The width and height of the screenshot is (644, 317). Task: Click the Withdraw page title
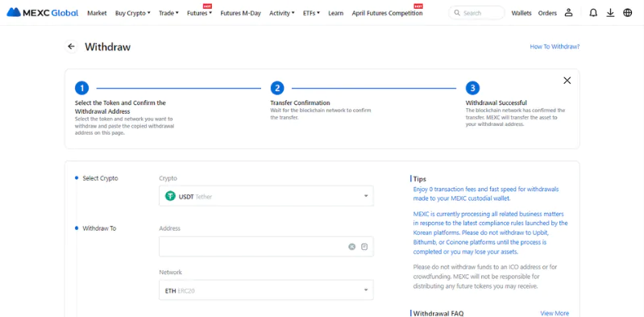(x=108, y=47)
